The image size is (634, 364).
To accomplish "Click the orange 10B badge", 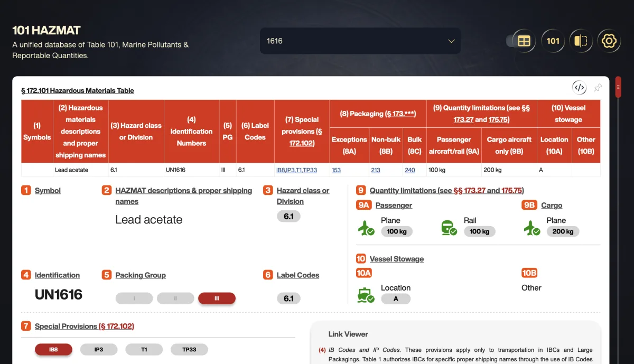I will point(529,273).
